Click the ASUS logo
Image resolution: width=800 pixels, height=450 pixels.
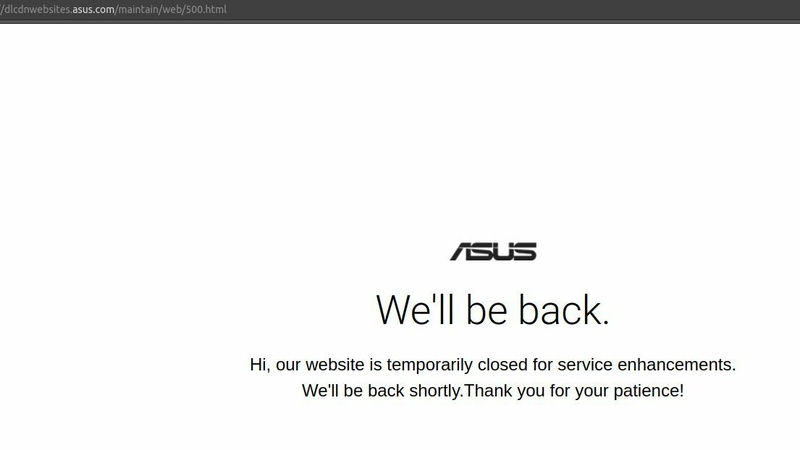[493, 252]
